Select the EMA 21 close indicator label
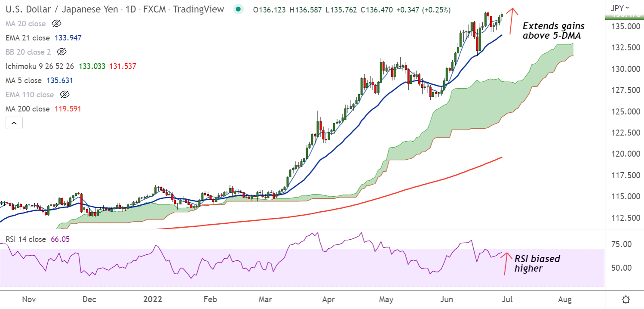Screen dimensions: 644x309 click(x=28, y=38)
